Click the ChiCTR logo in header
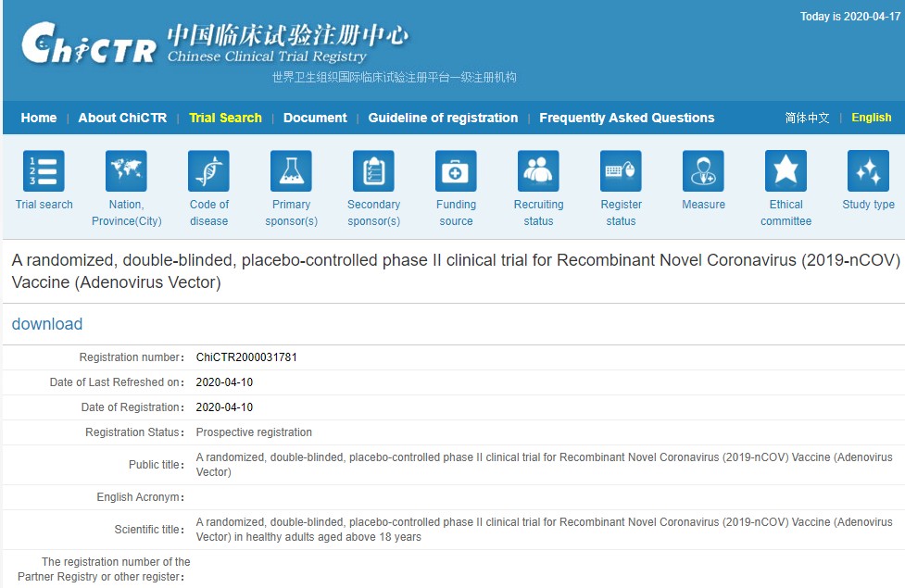Screen dimensions: 905x588 pos(89,44)
